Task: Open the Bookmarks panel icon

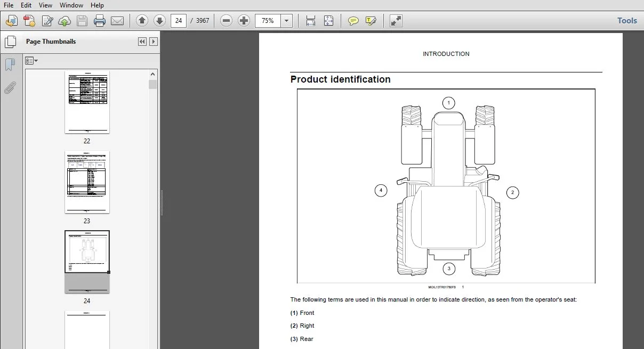Action: click(x=10, y=65)
